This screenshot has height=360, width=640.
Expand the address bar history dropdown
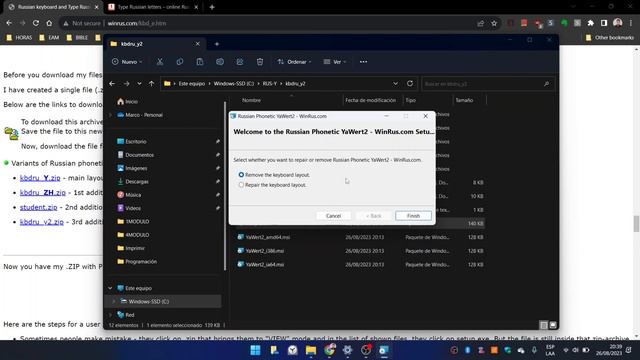click(395, 83)
